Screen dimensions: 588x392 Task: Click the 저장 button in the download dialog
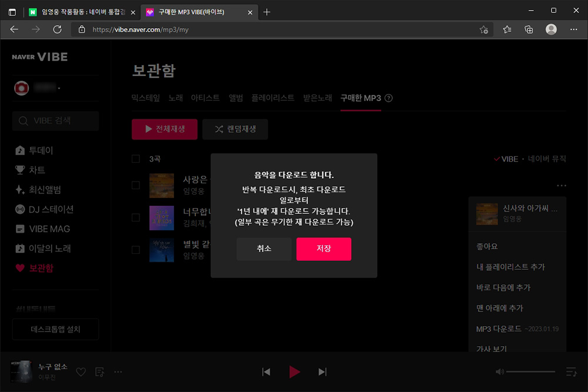click(x=323, y=249)
